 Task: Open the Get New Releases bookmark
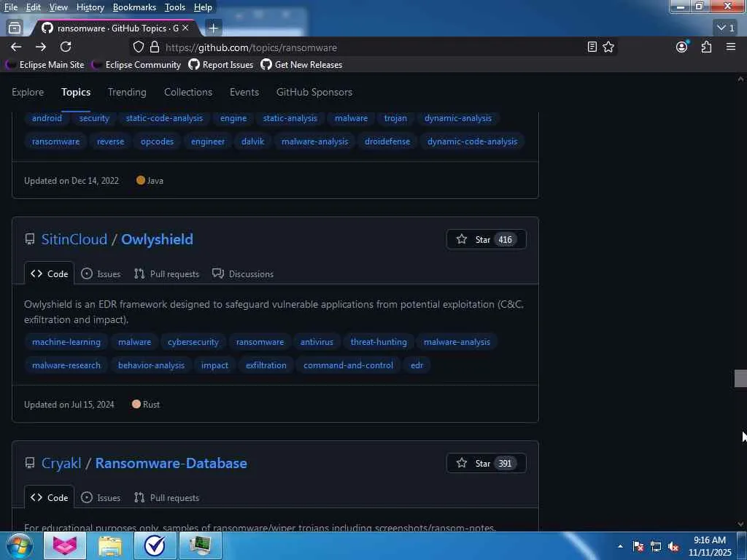[301, 65]
